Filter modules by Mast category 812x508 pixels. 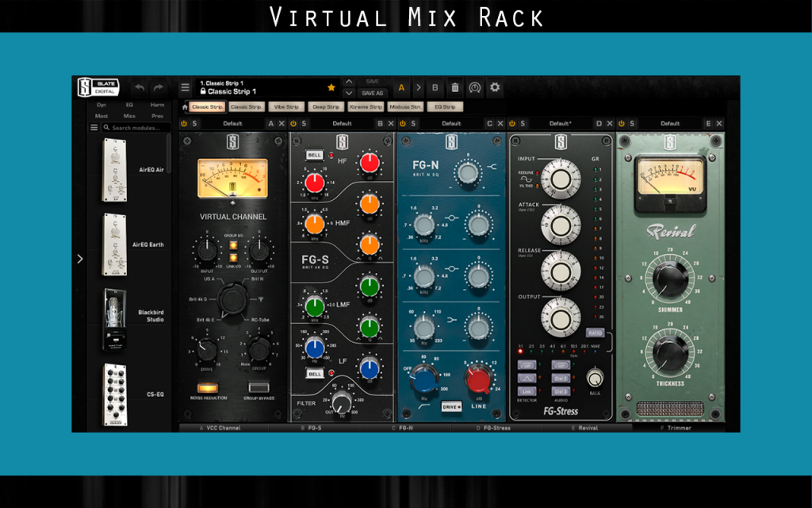(101, 116)
